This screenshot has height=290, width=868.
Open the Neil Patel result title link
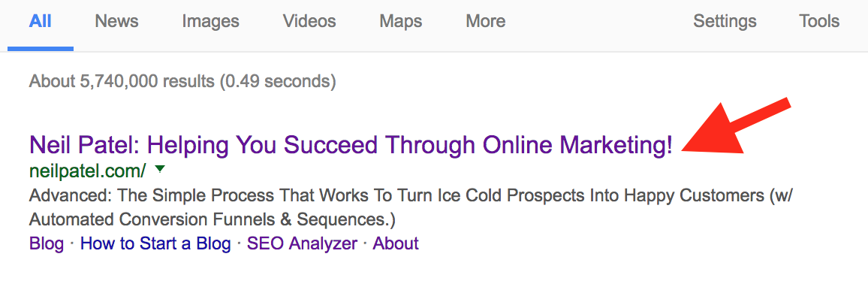(351, 145)
